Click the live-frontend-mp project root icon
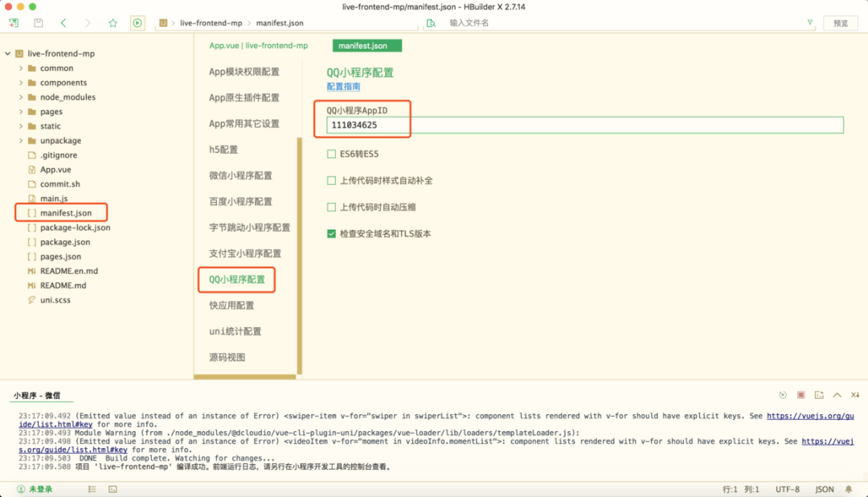 [x=19, y=54]
